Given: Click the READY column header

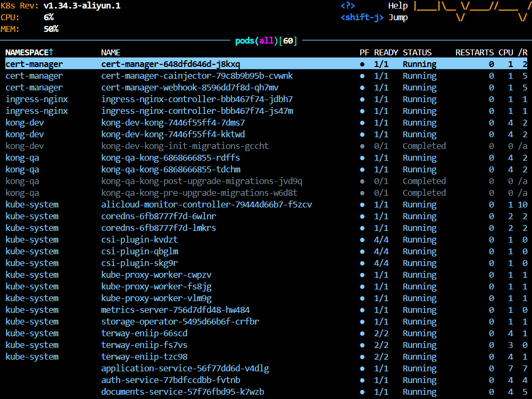Looking at the screenshot, I should pyautogui.click(x=386, y=52).
